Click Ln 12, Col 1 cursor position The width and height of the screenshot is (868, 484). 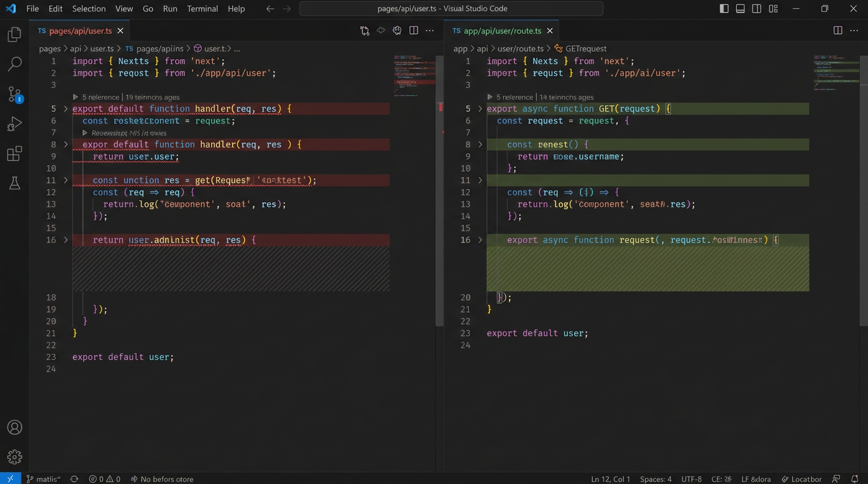click(x=611, y=479)
